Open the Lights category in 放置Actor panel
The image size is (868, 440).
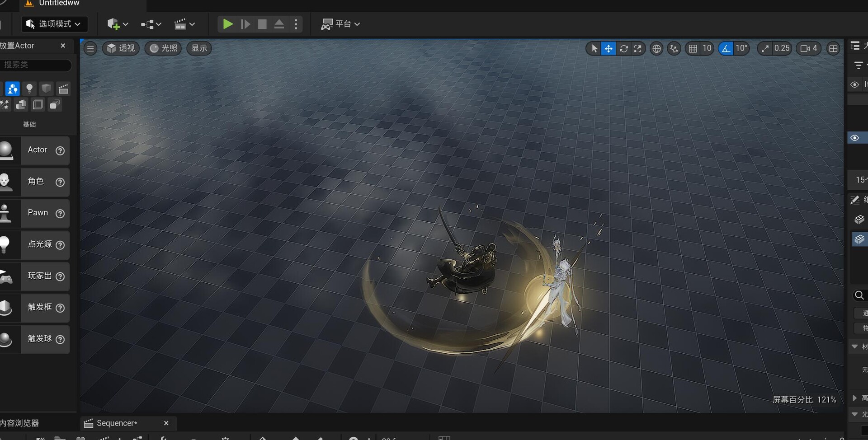click(x=29, y=89)
